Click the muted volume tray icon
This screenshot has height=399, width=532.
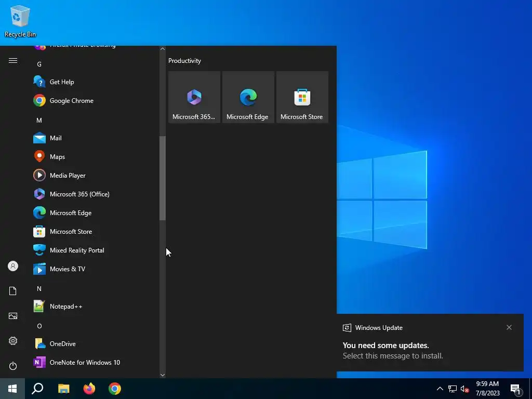465,389
